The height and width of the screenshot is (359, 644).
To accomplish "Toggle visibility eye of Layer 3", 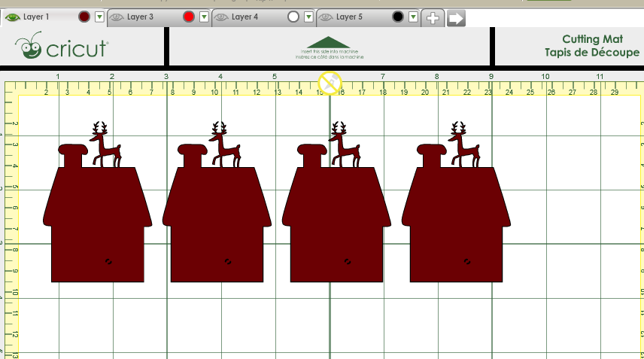I will pos(117,17).
